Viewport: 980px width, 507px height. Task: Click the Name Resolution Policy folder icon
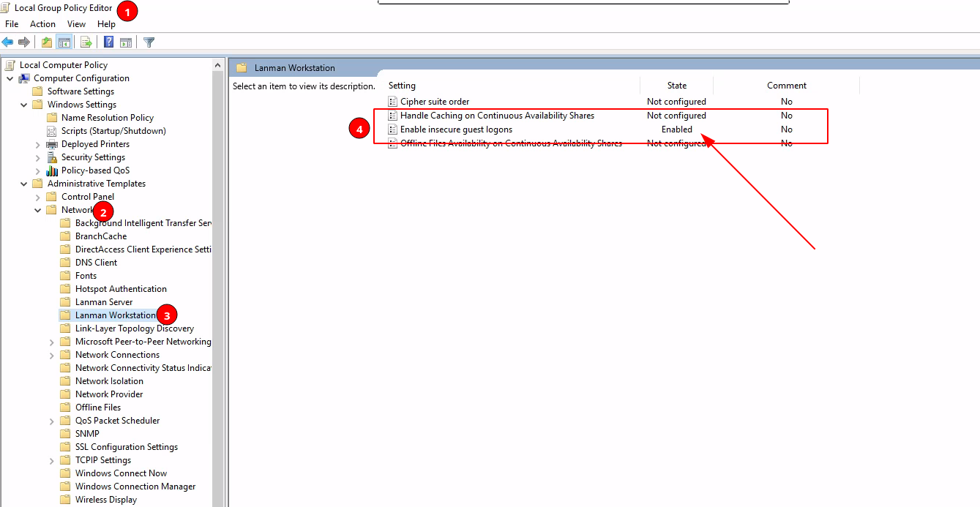coord(52,118)
